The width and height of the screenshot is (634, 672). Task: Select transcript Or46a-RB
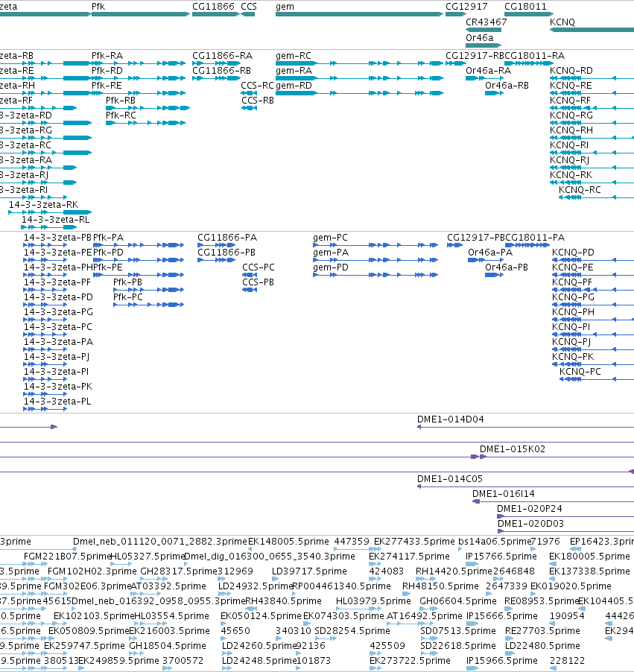coord(507,86)
